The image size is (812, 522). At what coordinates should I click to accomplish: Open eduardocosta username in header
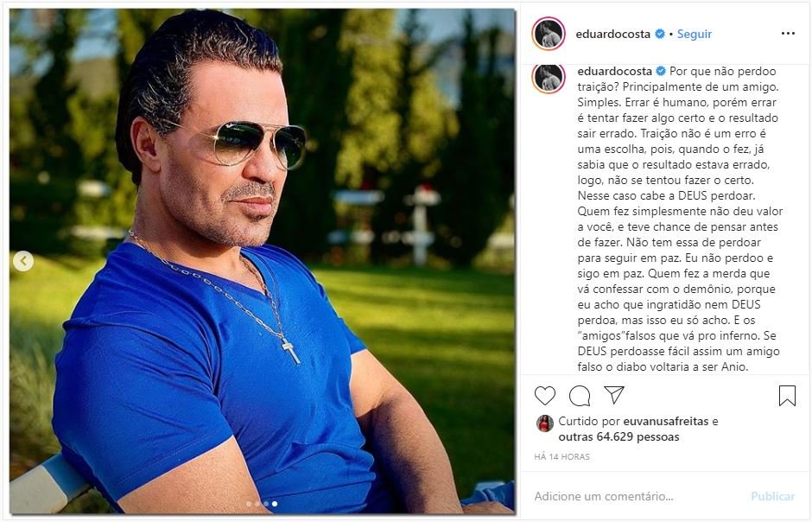pyautogui.click(x=612, y=35)
